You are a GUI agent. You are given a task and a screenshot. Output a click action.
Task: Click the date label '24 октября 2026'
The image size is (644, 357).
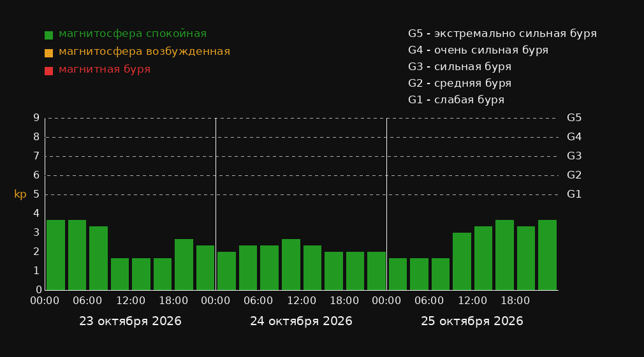coord(301,321)
